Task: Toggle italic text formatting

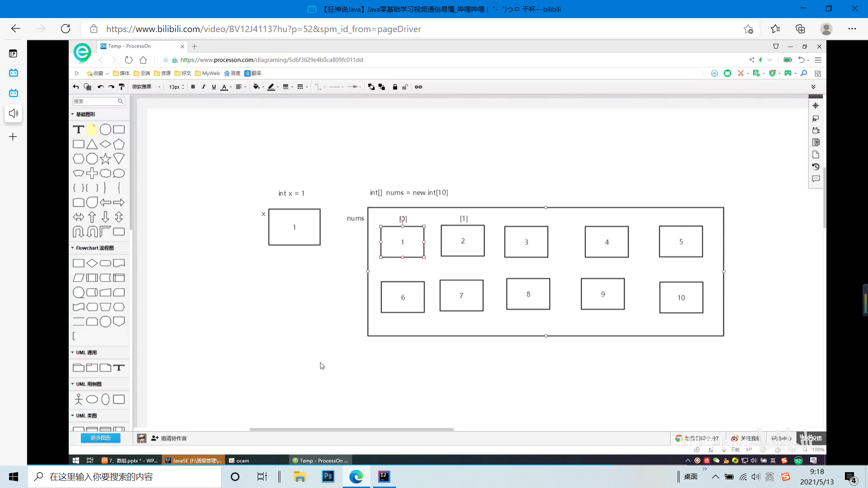Action: click(203, 87)
